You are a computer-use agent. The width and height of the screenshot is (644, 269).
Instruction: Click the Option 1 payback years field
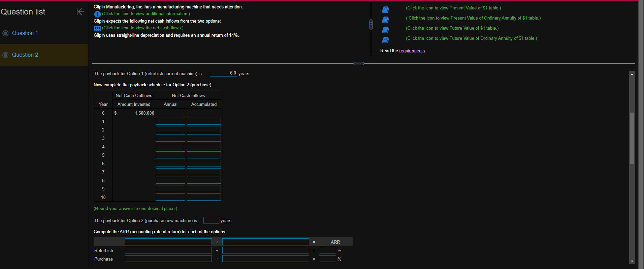[x=223, y=73]
